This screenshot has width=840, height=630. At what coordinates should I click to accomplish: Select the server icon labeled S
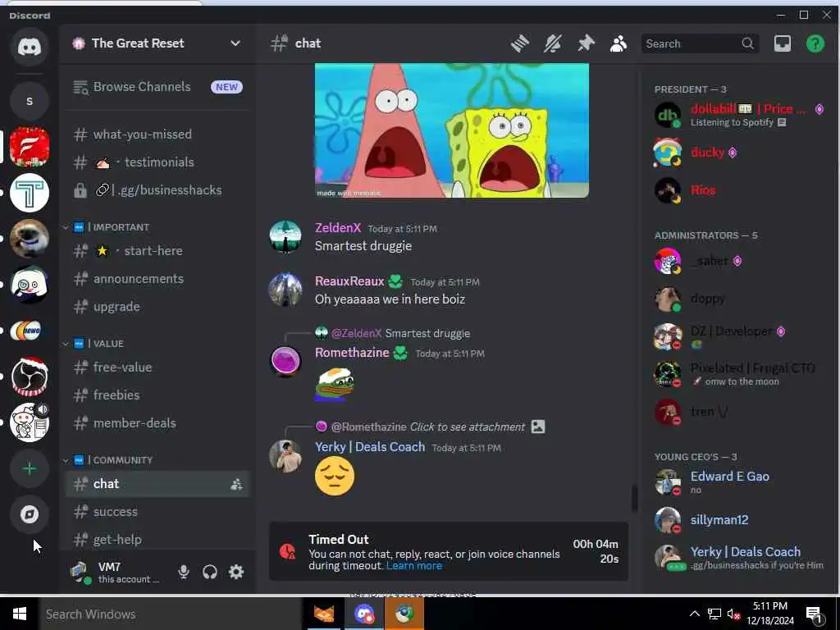[30, 101]
